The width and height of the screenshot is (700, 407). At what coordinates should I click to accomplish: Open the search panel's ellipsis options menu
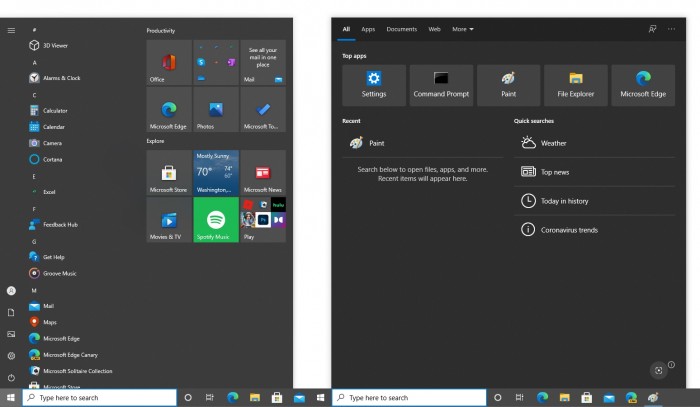(x=673, y=30)
